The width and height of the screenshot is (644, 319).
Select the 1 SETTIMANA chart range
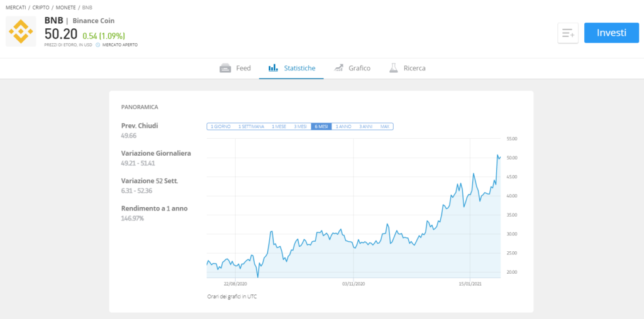pos(251,127)
